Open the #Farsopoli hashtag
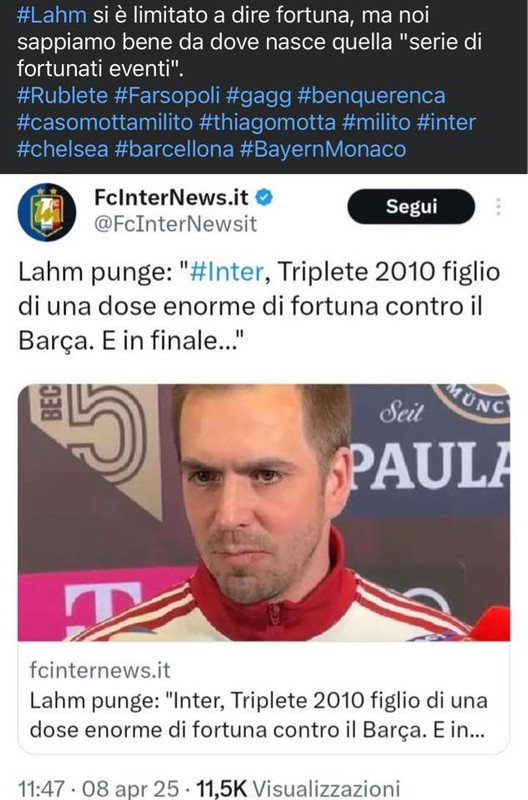528x800 pixels. pyautogui.click(x=167, y=95)
